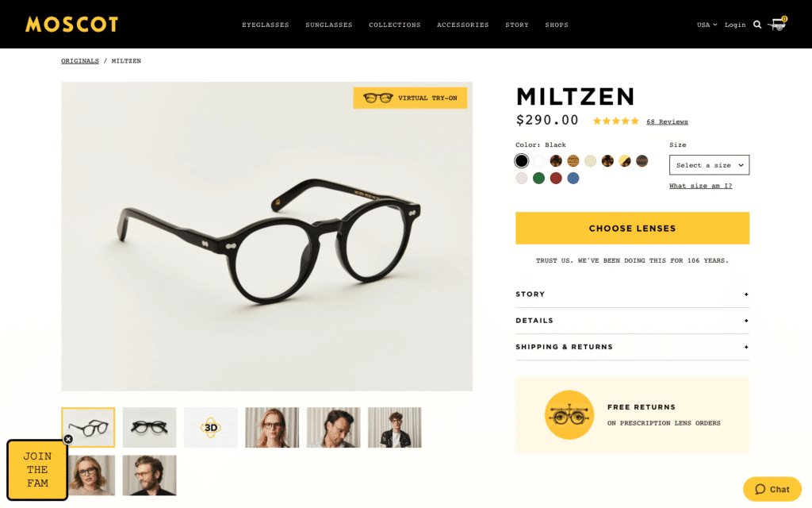Expand the Shipping & Returns section

pos(632,348)
